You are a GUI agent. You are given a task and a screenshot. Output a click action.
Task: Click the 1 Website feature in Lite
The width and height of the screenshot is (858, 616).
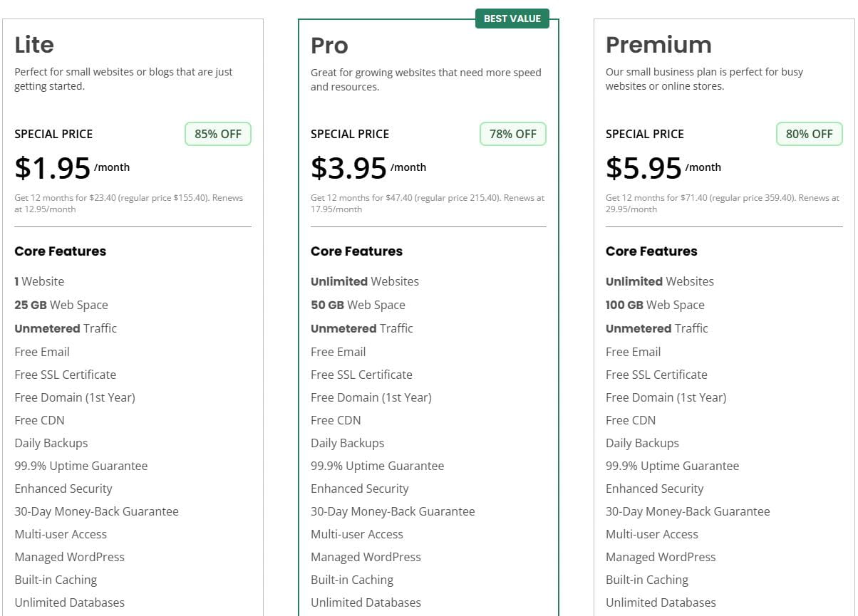pos(39,281)
